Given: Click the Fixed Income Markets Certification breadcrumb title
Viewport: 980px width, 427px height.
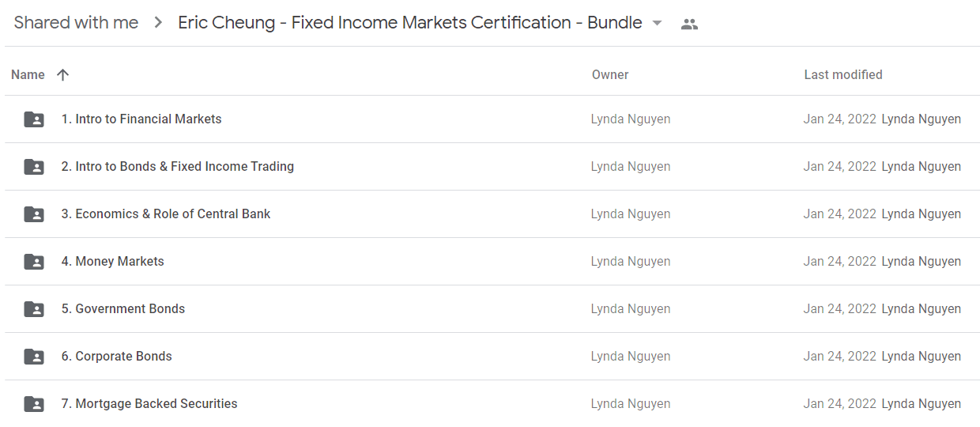Looking at the screenshot, I should [x=410, y=23].
